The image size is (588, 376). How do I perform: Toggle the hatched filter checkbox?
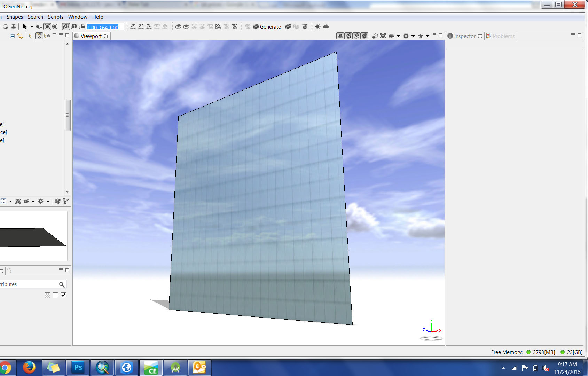pos(47,295)
